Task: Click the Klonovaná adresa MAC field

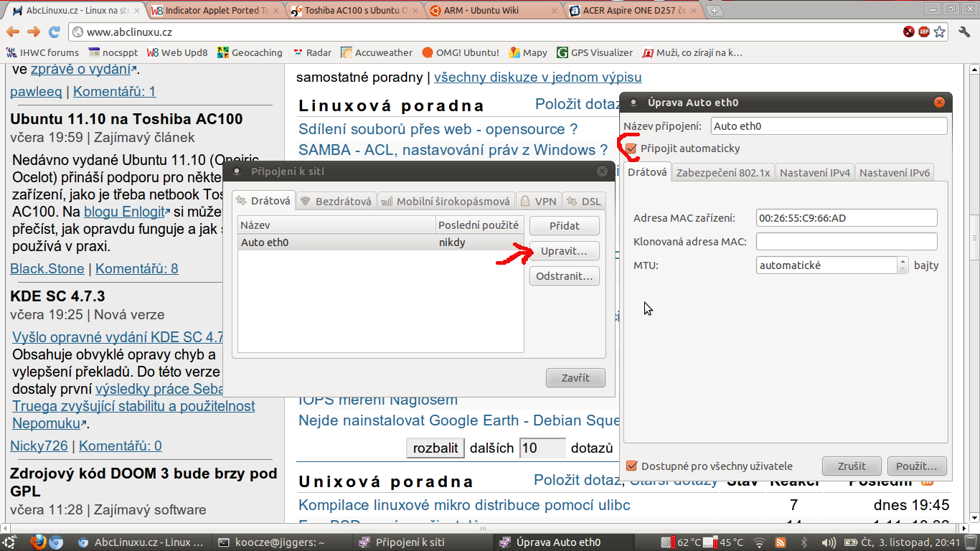Action: 847,242
